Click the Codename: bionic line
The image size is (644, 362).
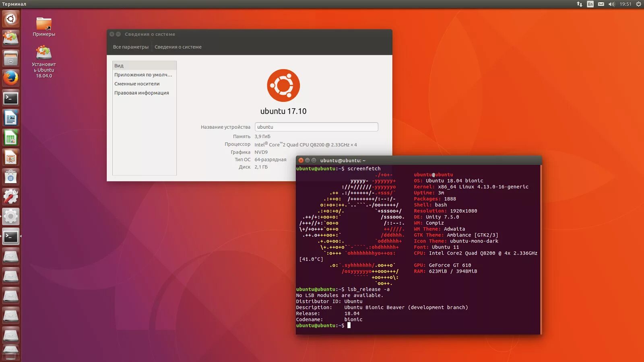pyautogui.click(x=329, y=319)
